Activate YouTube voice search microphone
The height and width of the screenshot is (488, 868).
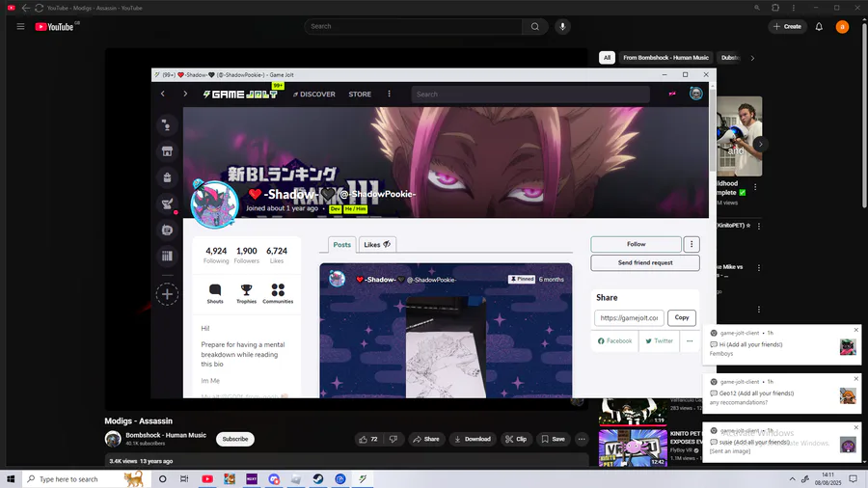pos(562,27)
